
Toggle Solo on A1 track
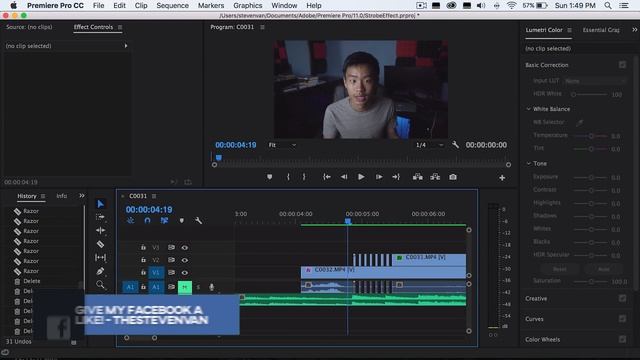point(198,287)
